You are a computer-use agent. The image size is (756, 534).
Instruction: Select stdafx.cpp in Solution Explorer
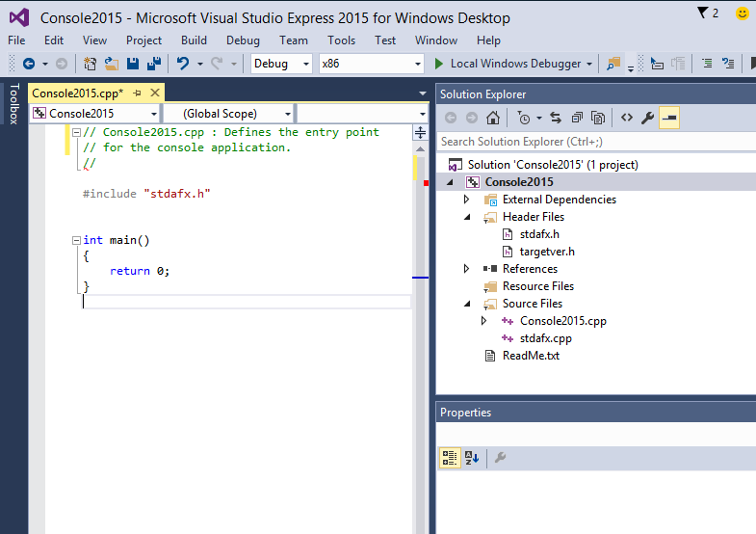click(x=545, y=338)
